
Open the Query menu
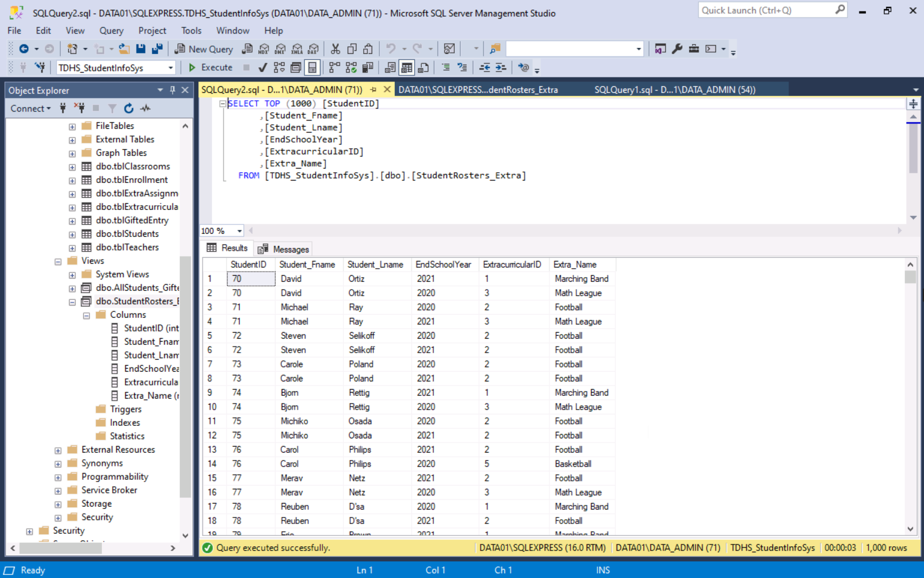pos(111,31)
